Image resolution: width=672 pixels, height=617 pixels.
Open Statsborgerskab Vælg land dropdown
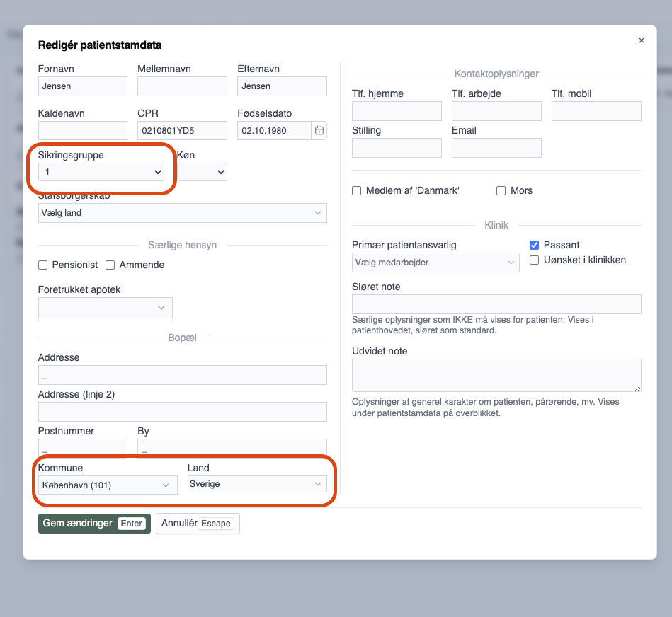click(182, 213)
